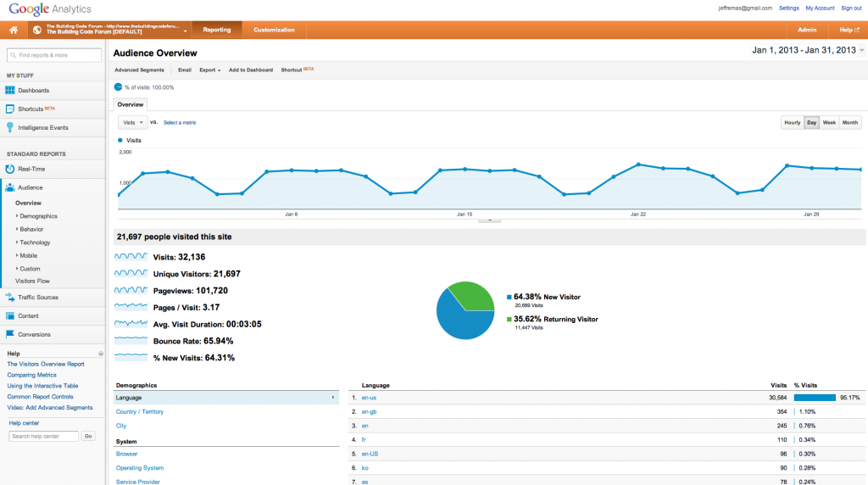Image resolution: width=868 pixels, height=485 pixels.
Task: Open the Visits metric dropdown
Action: 132,123
